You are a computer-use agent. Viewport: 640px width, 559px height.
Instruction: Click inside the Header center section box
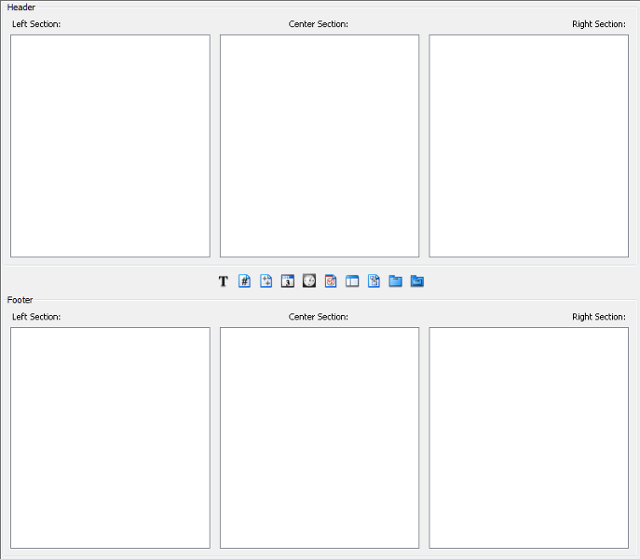[320, 146]
